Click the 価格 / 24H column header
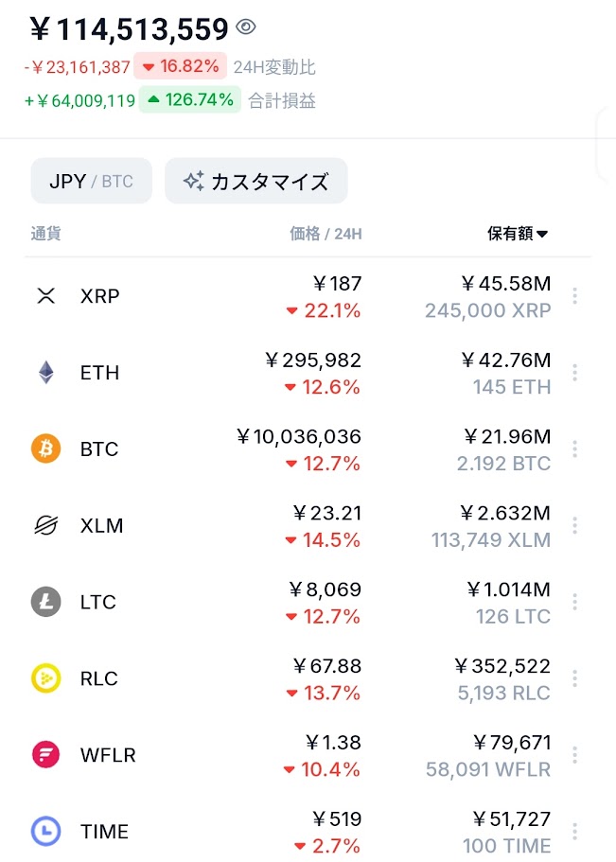Viewport: 616px width, 862px height. click(326, 235)
